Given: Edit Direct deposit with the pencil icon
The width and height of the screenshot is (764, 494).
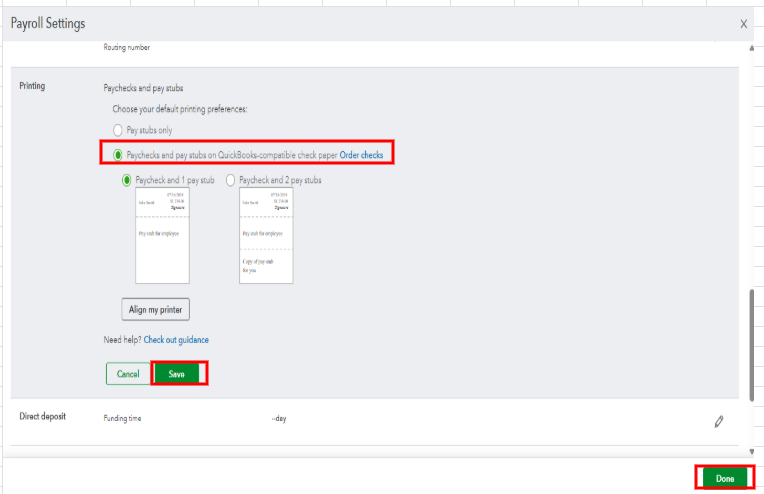Looking at the screenshot, I should [719, 421].
